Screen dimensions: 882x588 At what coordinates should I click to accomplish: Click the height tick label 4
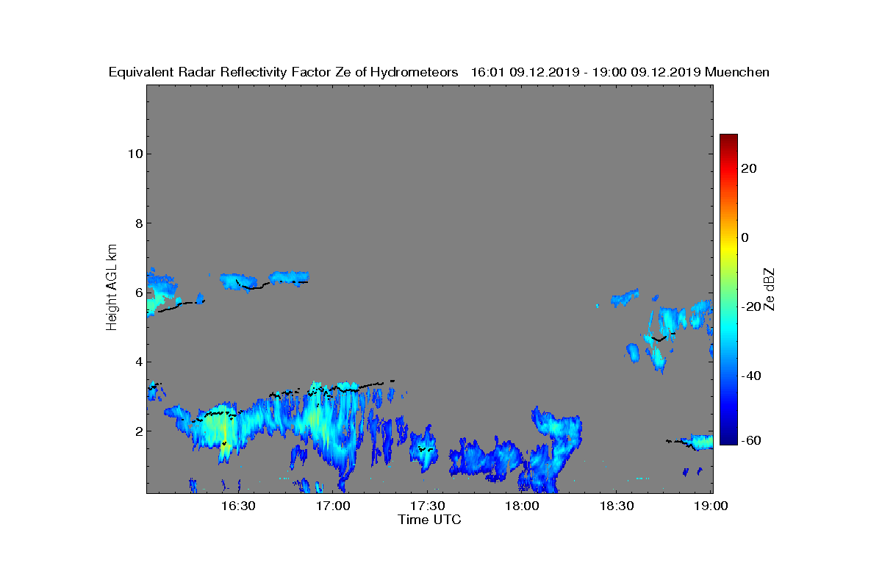(x=137, y=362)
